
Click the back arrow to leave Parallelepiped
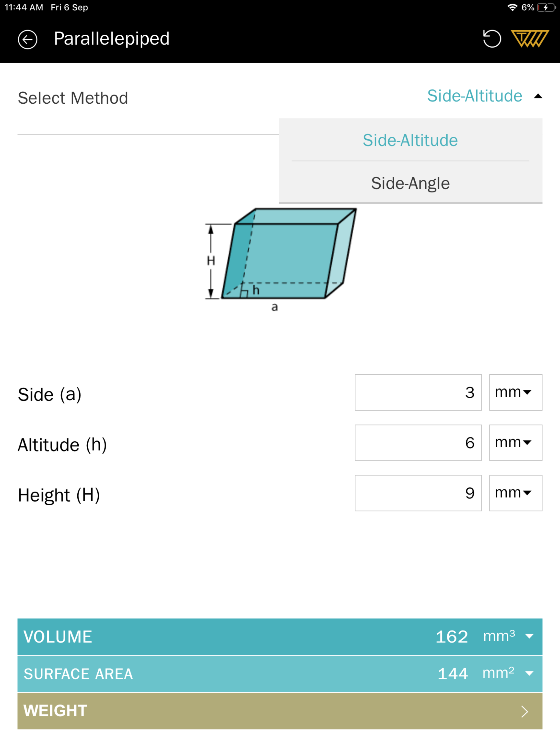[28, 39]
